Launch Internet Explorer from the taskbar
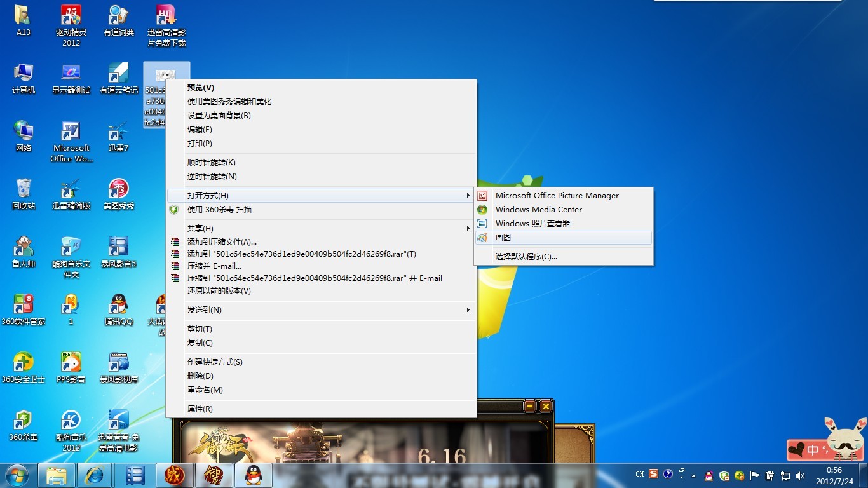 point(95,475)
